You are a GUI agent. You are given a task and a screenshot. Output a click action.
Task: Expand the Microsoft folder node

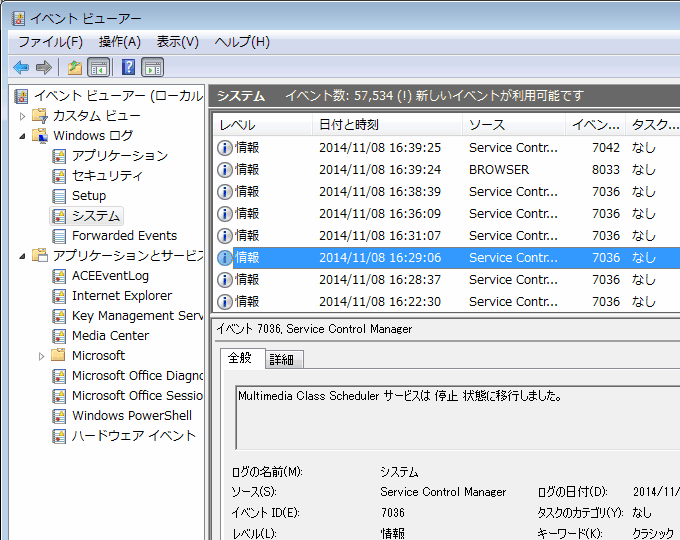pyautogui.click(x=42, y=356)
